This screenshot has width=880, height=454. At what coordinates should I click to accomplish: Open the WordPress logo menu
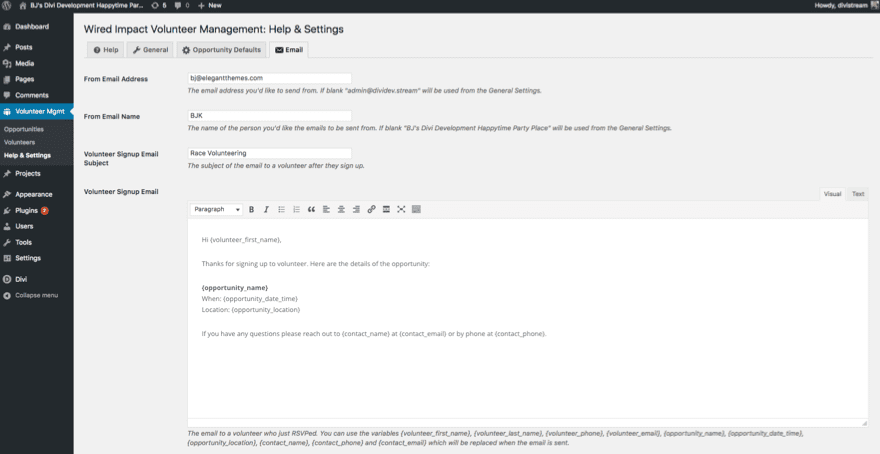[x=7, y=5]
